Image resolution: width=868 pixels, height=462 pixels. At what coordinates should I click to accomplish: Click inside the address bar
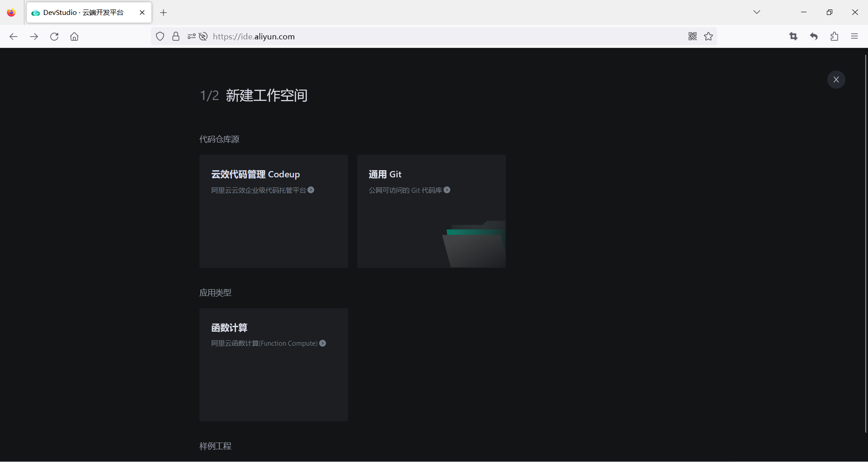(407, 36)
